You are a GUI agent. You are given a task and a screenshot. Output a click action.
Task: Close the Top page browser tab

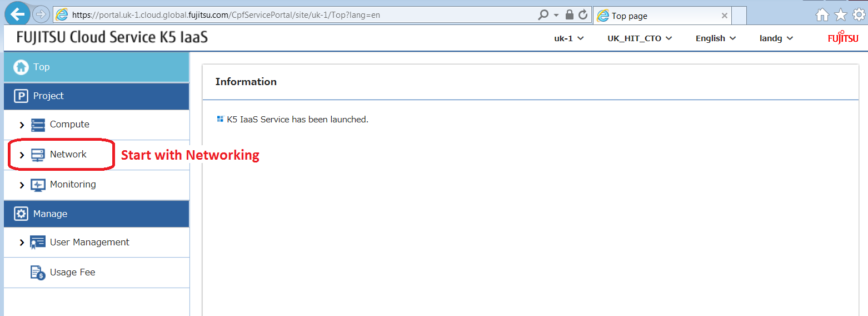pyautogui.click(x=724, y=16)
